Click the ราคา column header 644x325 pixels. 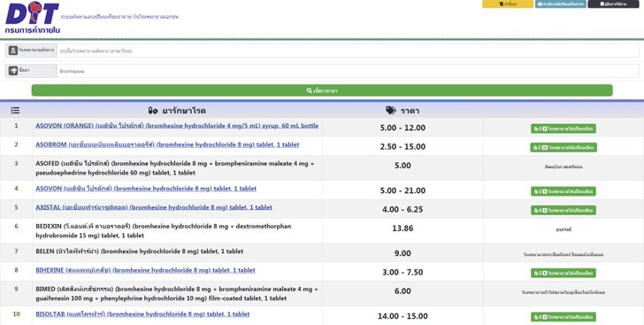click(402, 111)
